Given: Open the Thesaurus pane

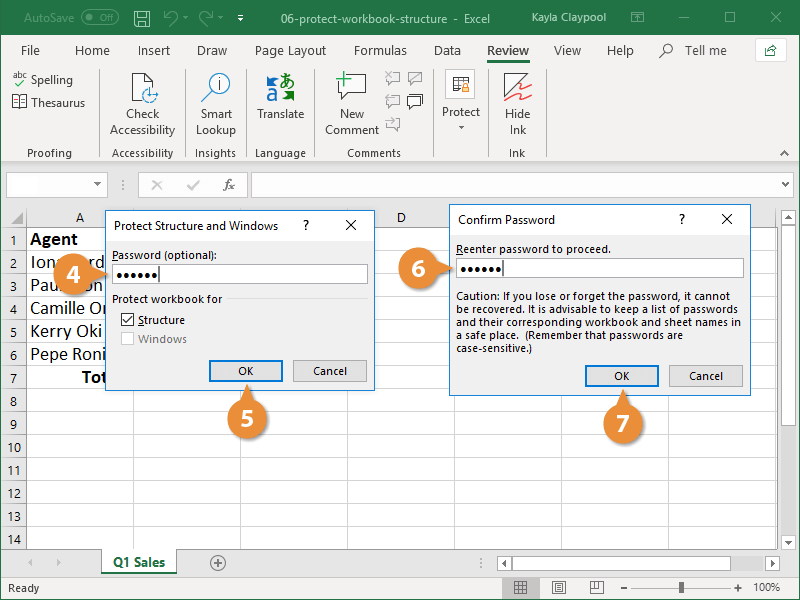Looking at the screenshot, I should click(47, 102).
